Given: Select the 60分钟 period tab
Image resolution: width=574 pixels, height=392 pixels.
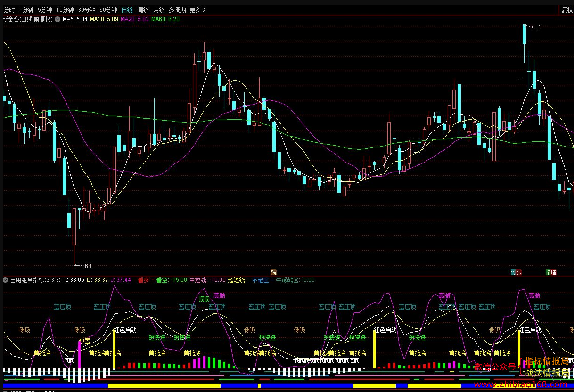Looking at the screenshot, I should [108, 10].
